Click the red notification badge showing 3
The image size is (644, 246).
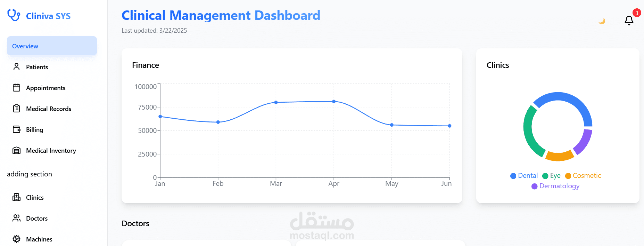[637, 13]
